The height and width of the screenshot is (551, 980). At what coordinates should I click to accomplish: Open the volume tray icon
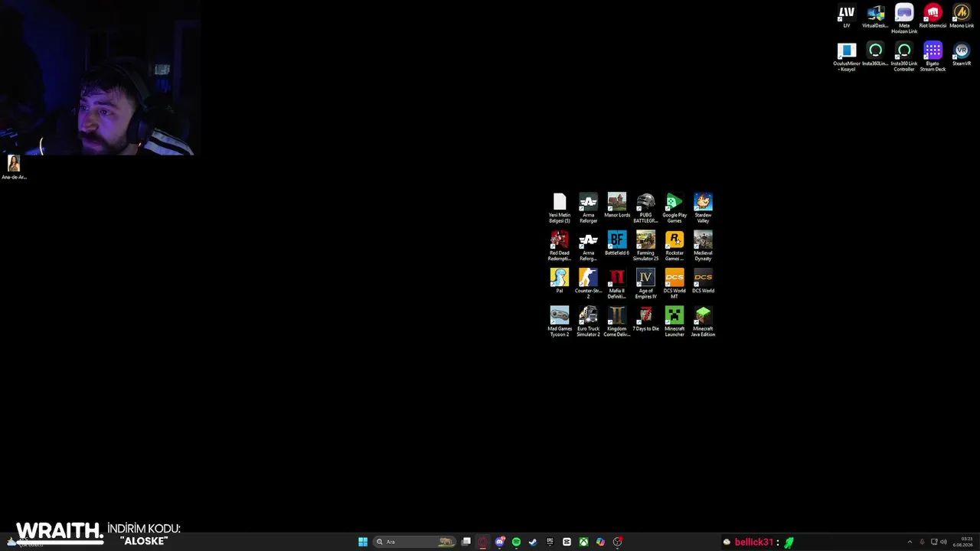click(943, 542)
